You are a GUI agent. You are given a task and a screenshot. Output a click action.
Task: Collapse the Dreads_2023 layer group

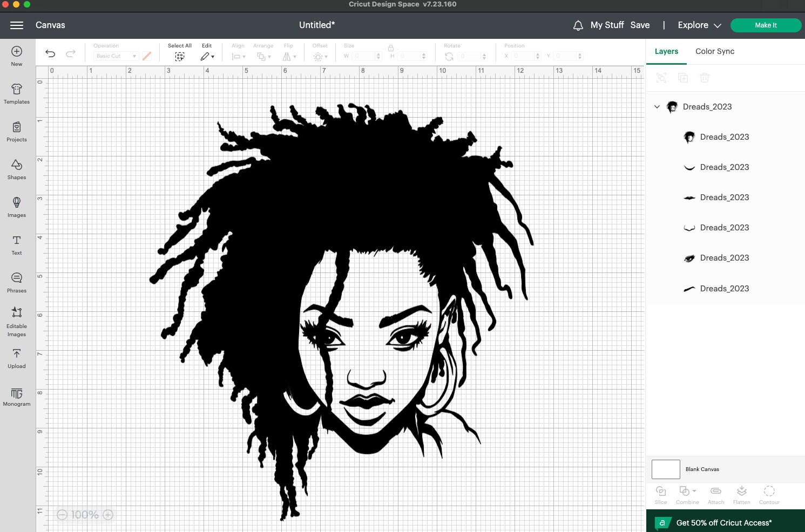(x=657, y=107)
